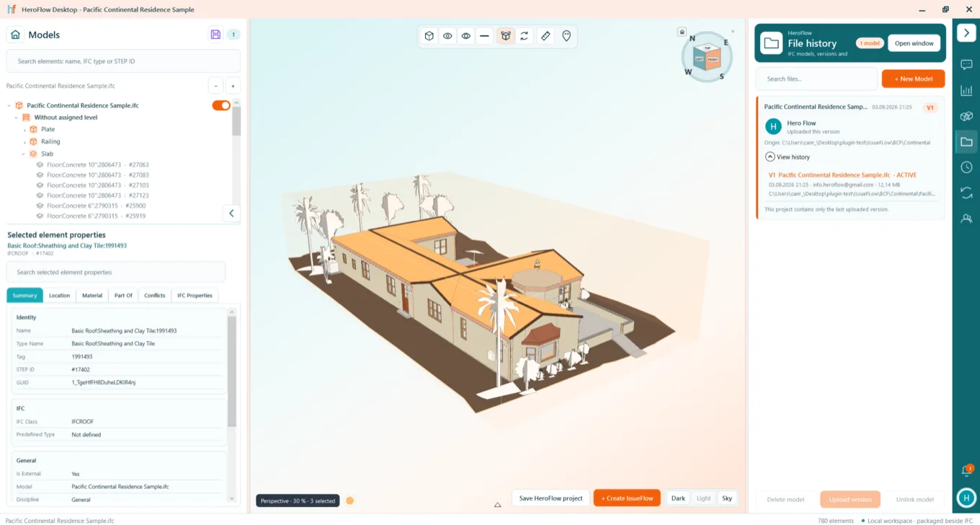Switch viewer theme to Sky
This screenshot has width=980, height=525.
727,498
